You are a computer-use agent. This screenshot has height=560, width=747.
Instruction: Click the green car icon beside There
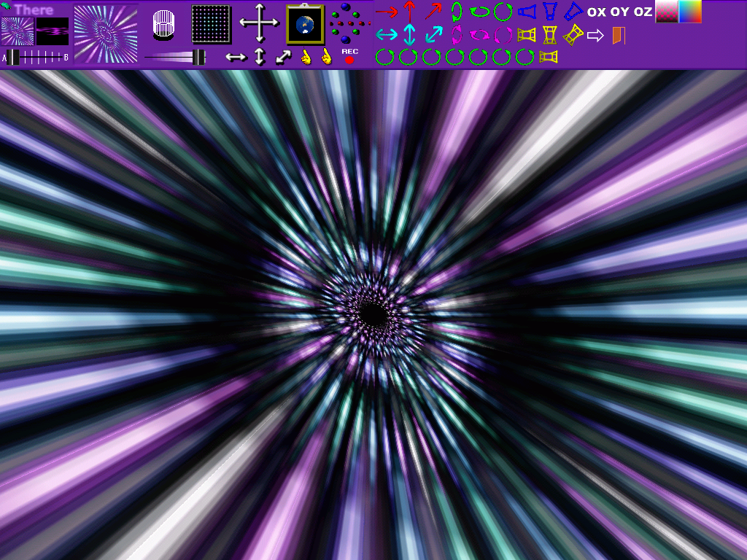click(6, 6)
